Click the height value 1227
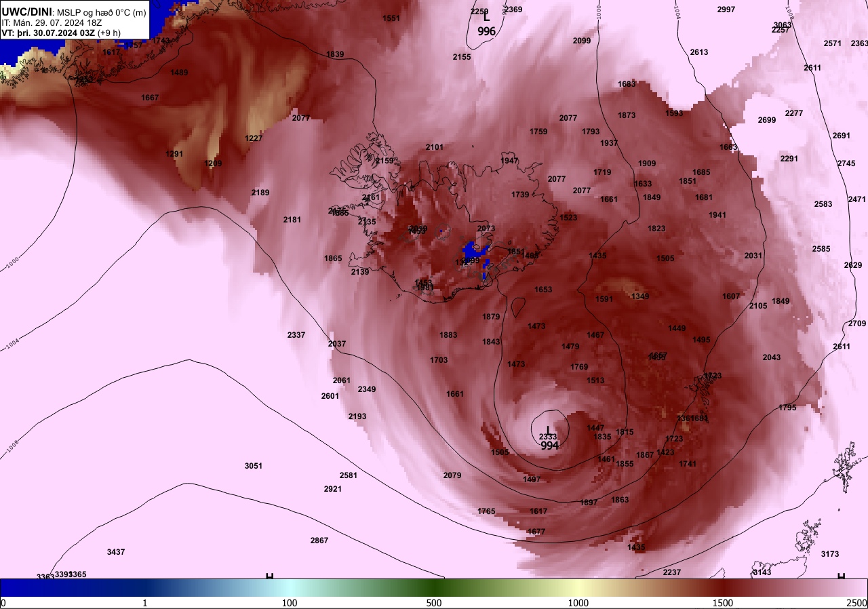Screen dimensions: 868x609 [x=254, y=138]
